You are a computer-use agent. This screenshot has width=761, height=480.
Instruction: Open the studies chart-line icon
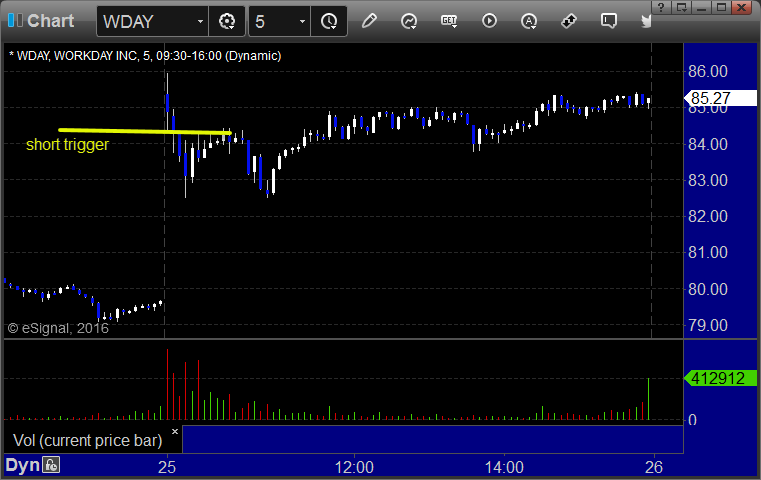(409, 21)
